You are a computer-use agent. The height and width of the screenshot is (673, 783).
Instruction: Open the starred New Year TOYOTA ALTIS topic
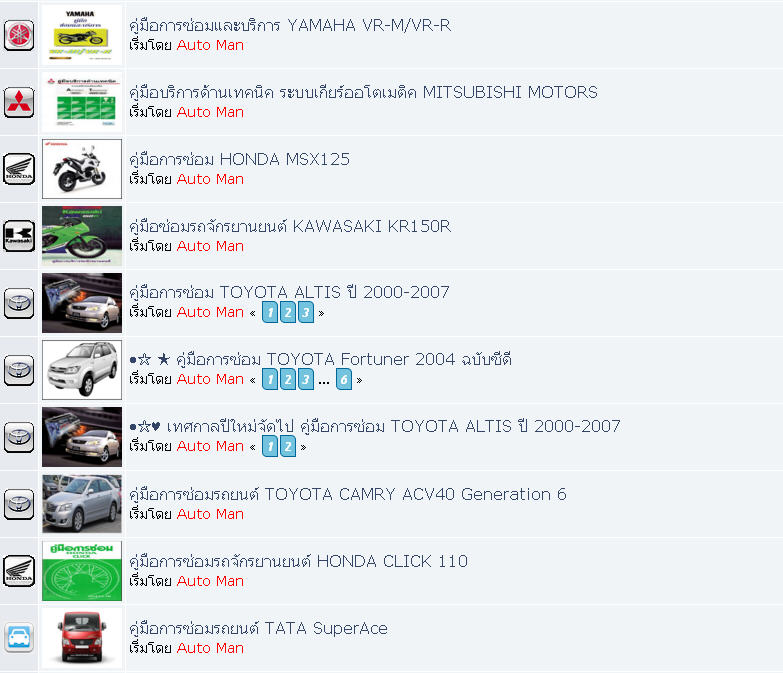click(375, 426)
